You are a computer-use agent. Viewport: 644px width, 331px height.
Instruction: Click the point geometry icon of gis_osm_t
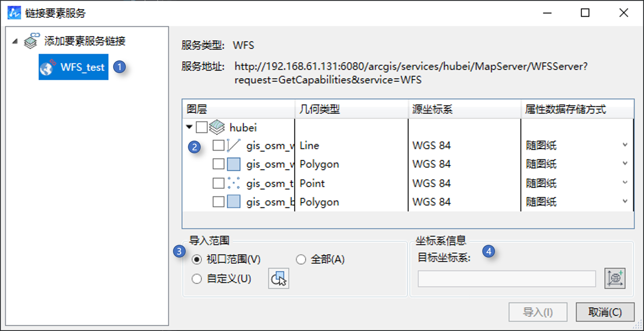point(234,183)
